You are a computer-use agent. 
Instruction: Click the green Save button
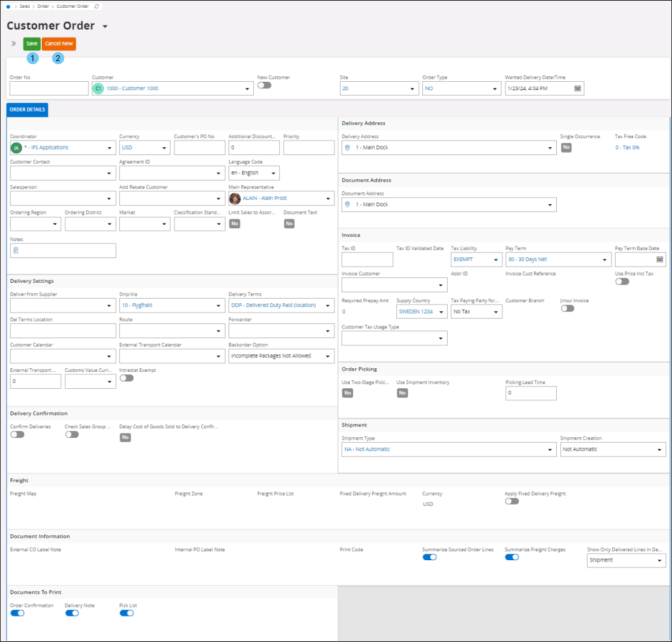[x=32, y=44]
